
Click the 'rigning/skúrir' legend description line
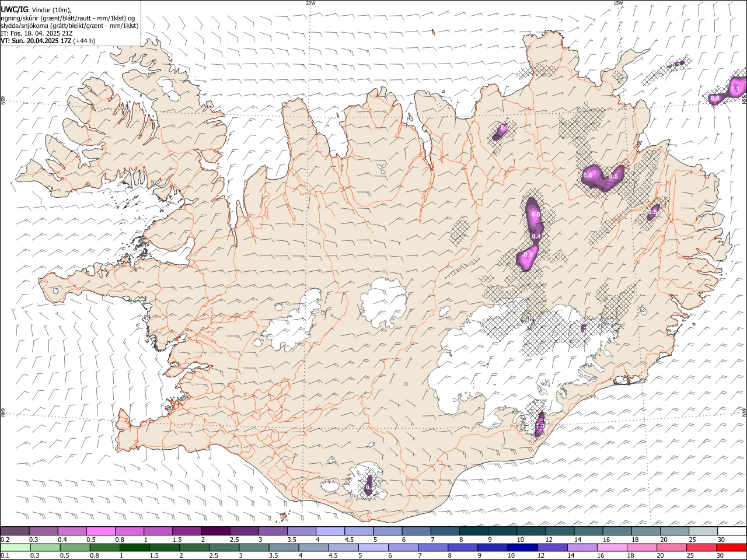68,18
